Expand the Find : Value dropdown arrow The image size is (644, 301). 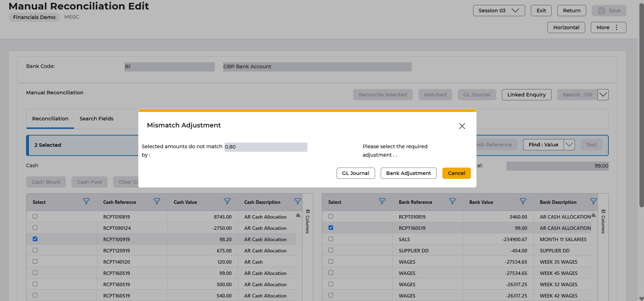569,145
